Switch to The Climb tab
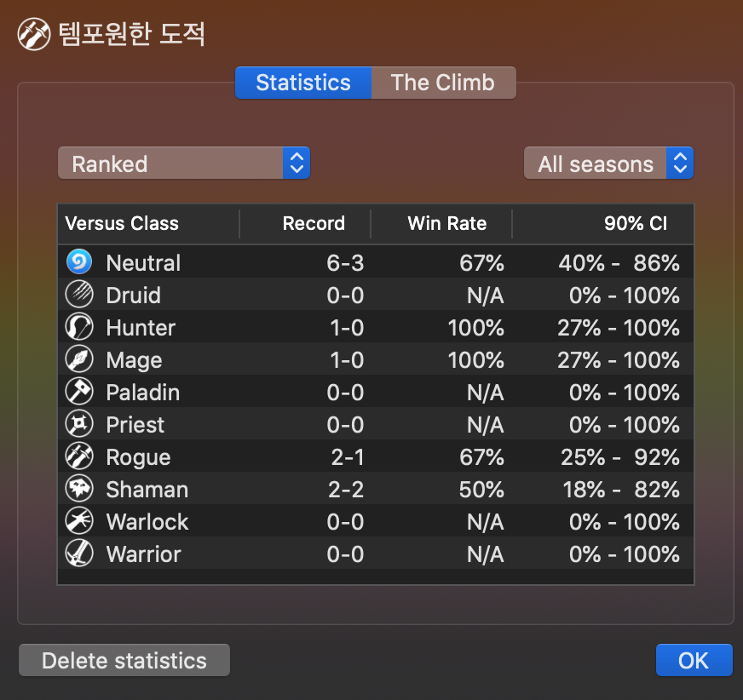Viewport: 743px width, 700px height. (444, 83)
